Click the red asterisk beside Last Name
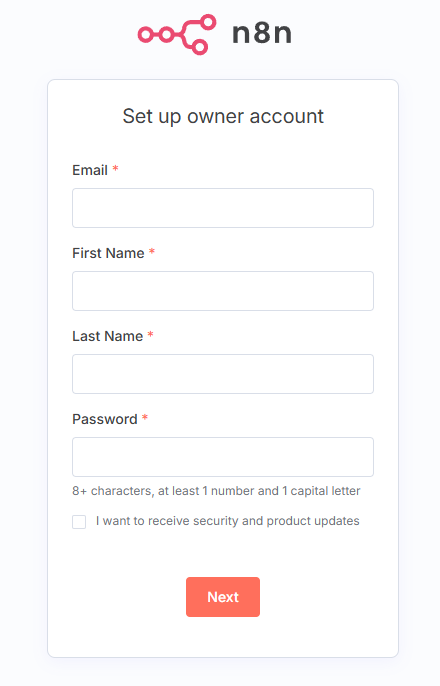 (150, 335)
